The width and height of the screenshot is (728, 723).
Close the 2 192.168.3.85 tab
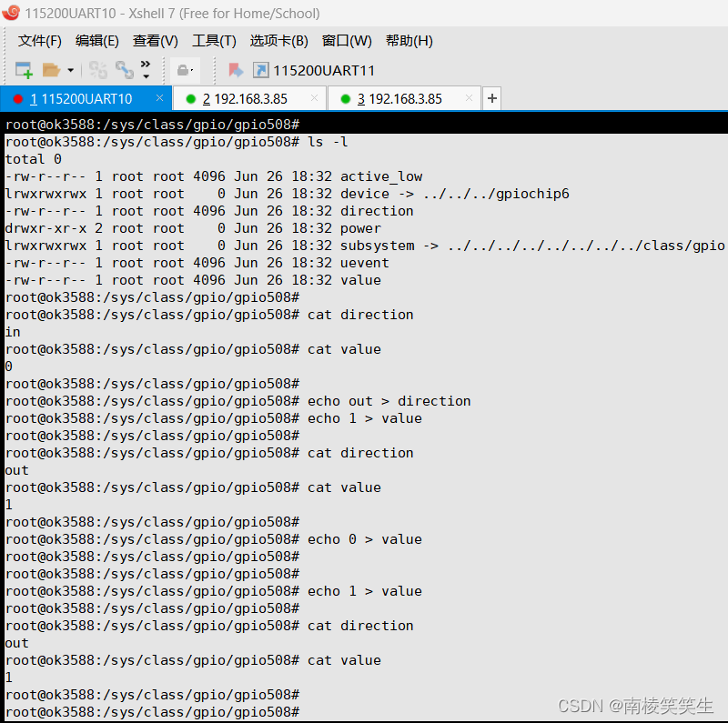pyautogui.click(x=314, y=98)
